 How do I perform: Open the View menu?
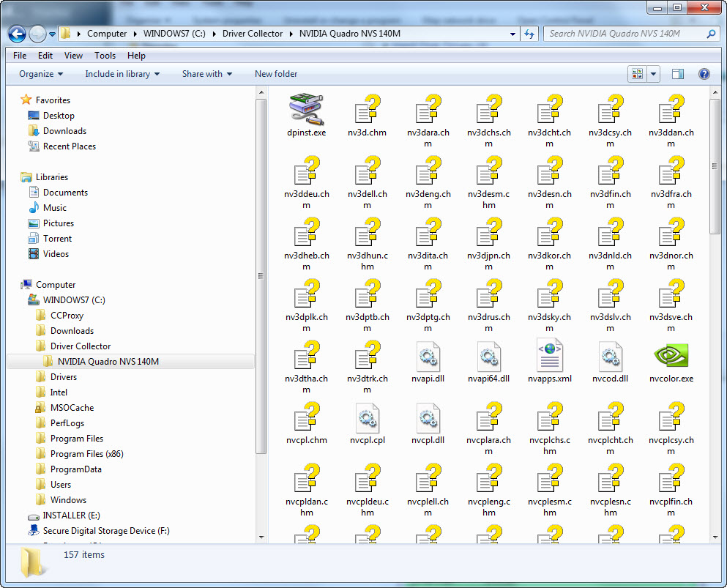tap(73, 56)
